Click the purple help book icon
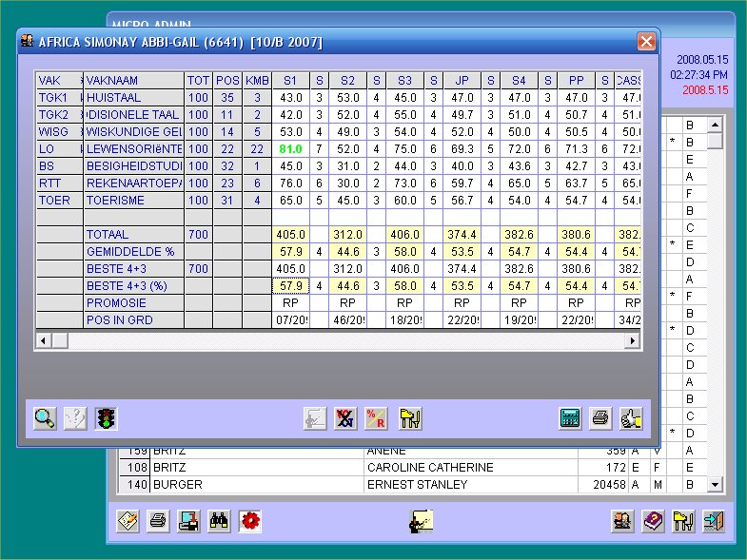This screenshot has width=747, height=560. tap(653, 521)
